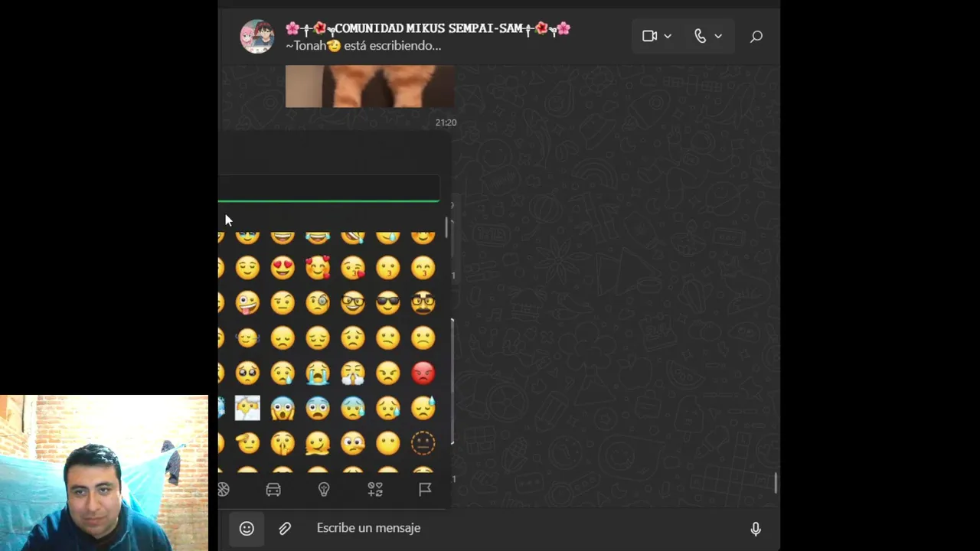The image size is (980, 551).
Task: Open the emoji picker button
Action: [247, 528]
